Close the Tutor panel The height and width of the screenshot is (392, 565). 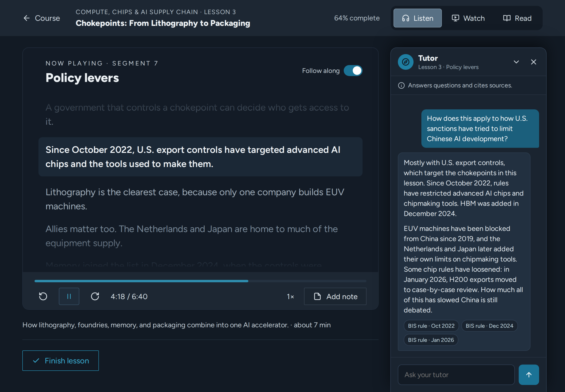[x=533, y=62]
